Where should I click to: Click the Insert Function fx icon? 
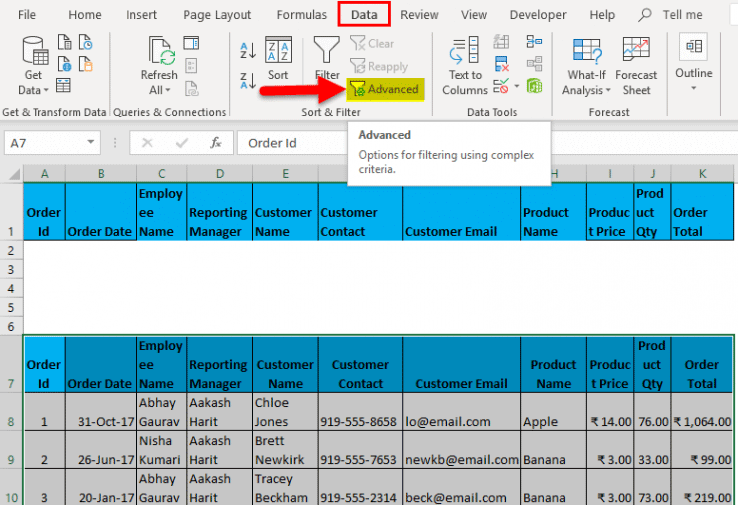pos(216,143)
